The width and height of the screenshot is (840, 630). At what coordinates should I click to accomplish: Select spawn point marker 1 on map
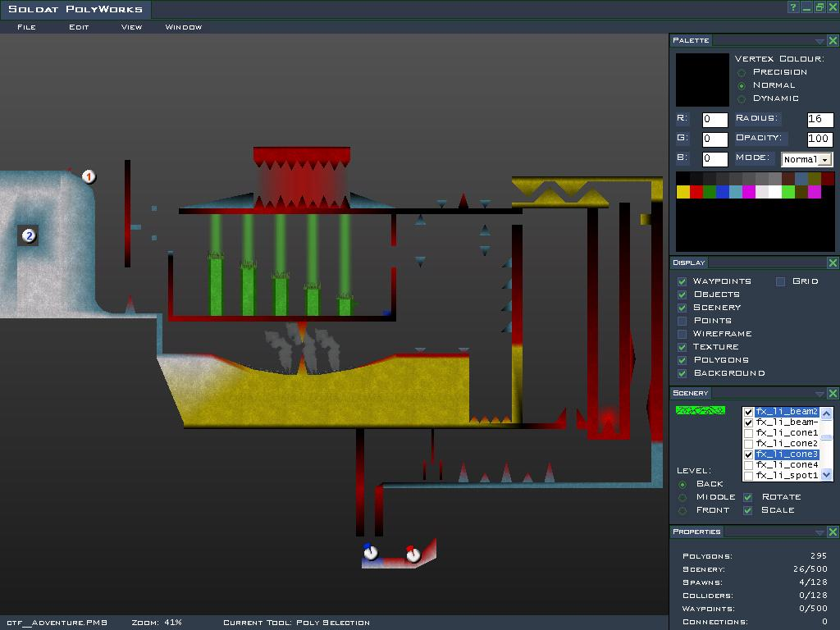89,176
